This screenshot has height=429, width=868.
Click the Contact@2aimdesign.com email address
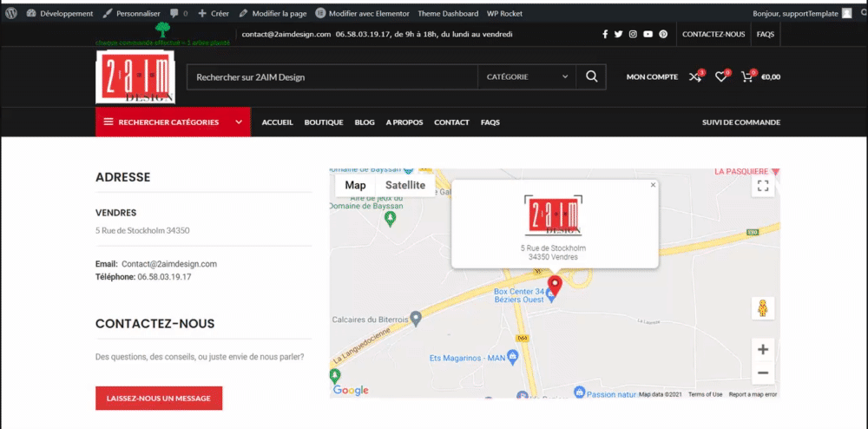coord(169,264)
